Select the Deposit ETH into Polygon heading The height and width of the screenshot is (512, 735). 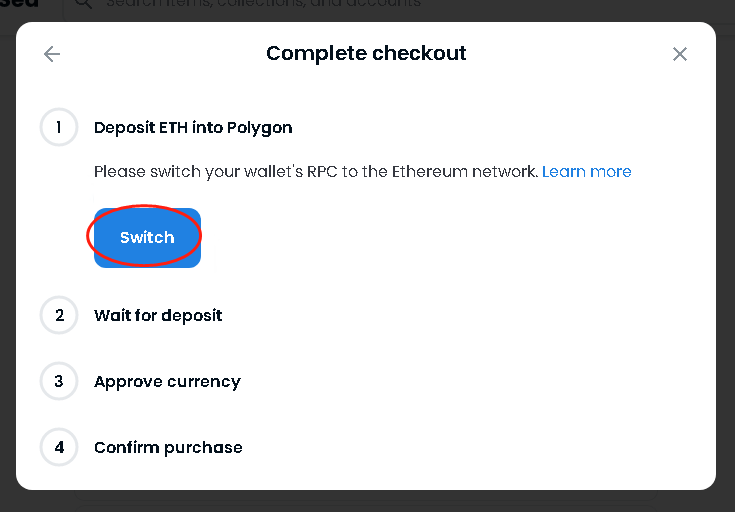pyautogui.click(x=193, y=128)
